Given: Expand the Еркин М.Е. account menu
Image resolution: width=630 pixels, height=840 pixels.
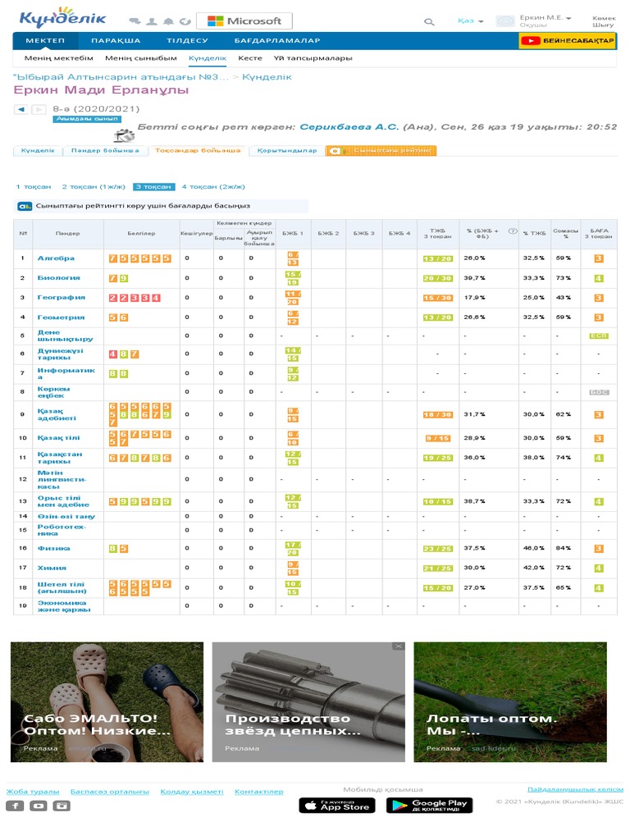Looking at the screenshot, I should pyautogui.click(x=546, y=18).
